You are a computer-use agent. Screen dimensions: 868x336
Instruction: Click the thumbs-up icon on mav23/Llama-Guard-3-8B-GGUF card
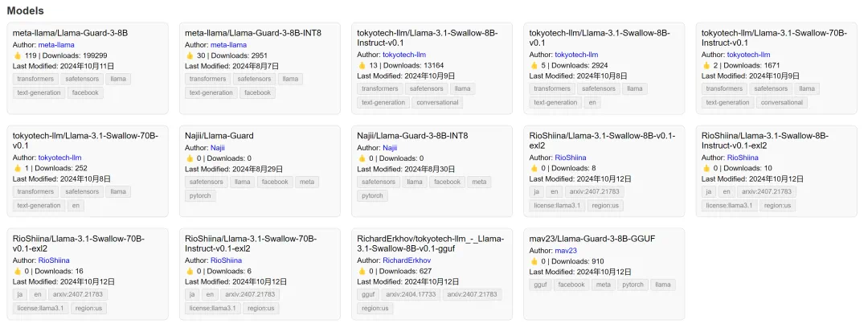click(x=534, y=261)
